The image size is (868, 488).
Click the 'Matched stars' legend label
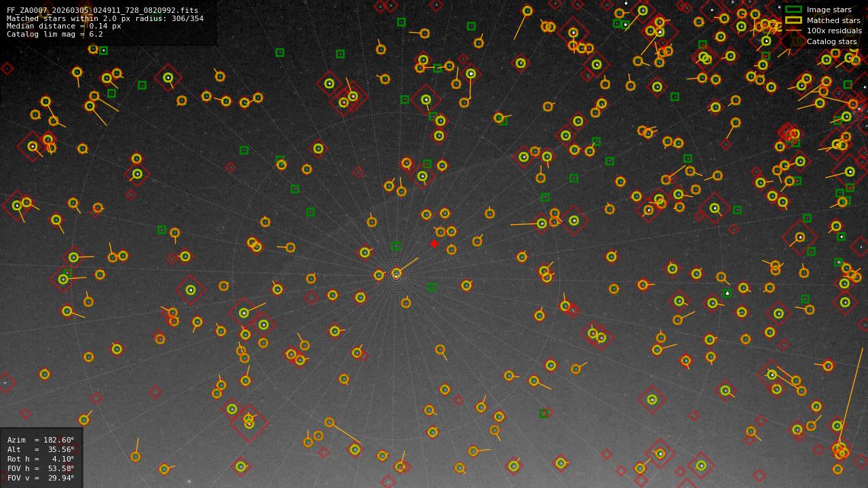click(833, 20)
